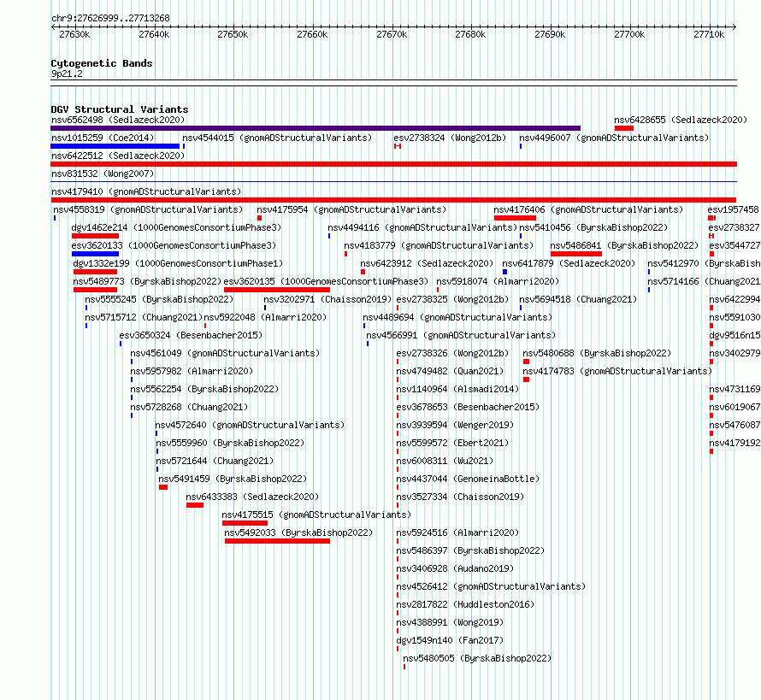Open nsv5491459 (ByrskaBishop2022) label
This screenshot has width=761, height=700.
[233, 479]
